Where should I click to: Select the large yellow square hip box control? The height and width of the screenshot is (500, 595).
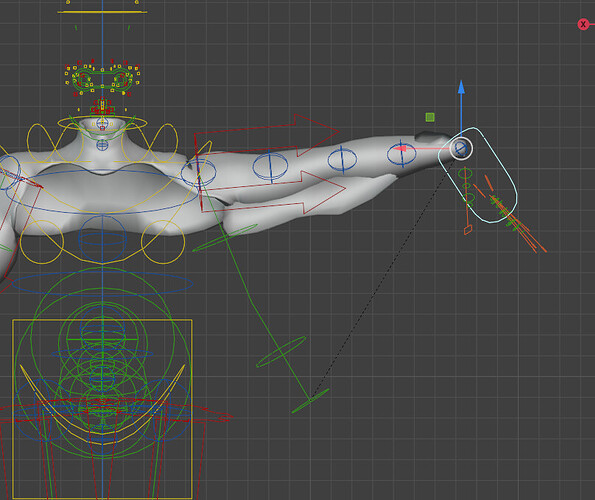coord(102,409)
